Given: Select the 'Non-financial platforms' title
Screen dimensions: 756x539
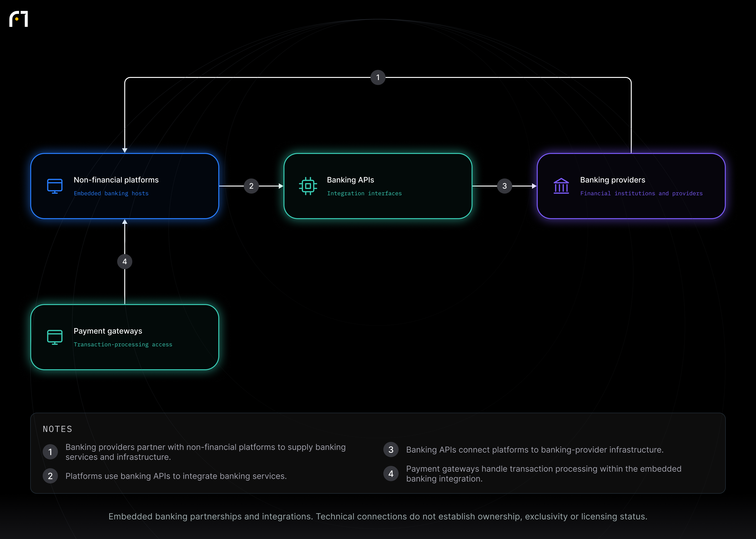Looking at the screenshot, I should [116, 180].
